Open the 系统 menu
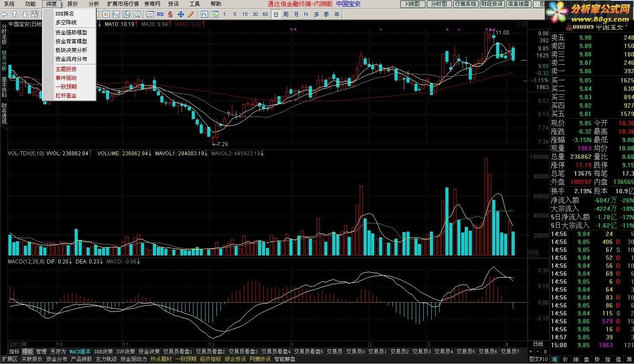The image size is (634, 364). point(9,4)
